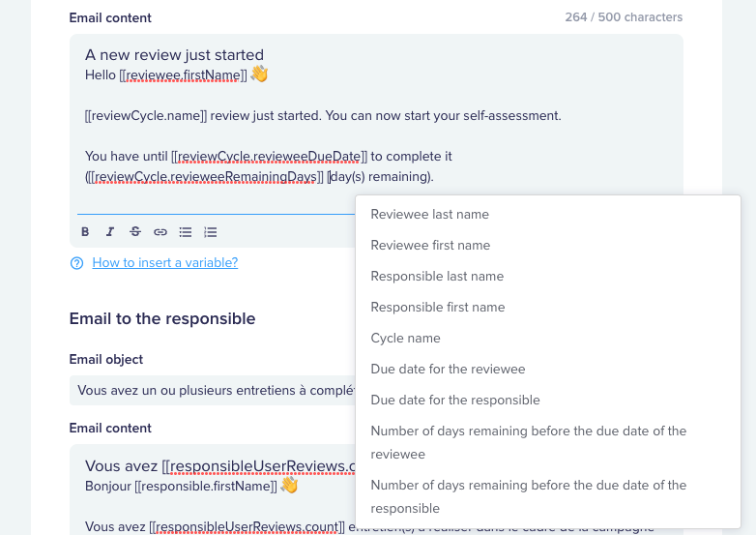This screenshot has height=535, width=756.
Task: Click the responsible Email object input field
Action: point(213,390)
